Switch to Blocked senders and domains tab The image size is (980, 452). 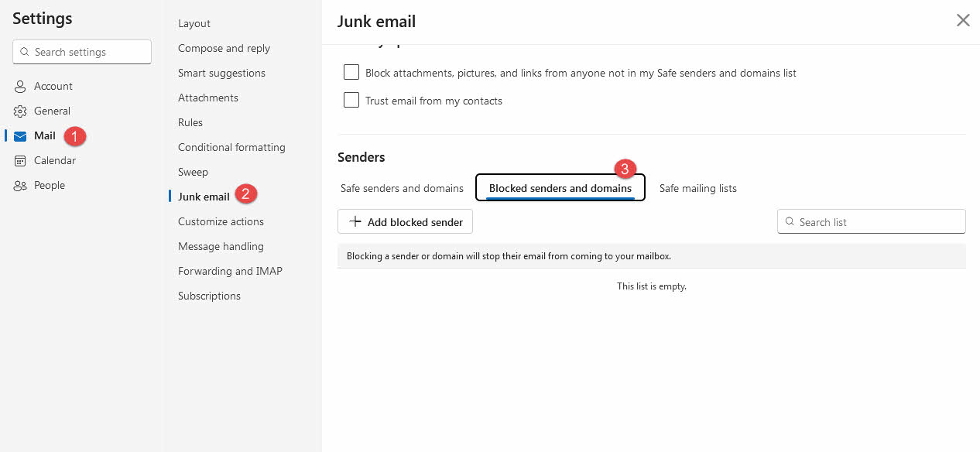560,188
